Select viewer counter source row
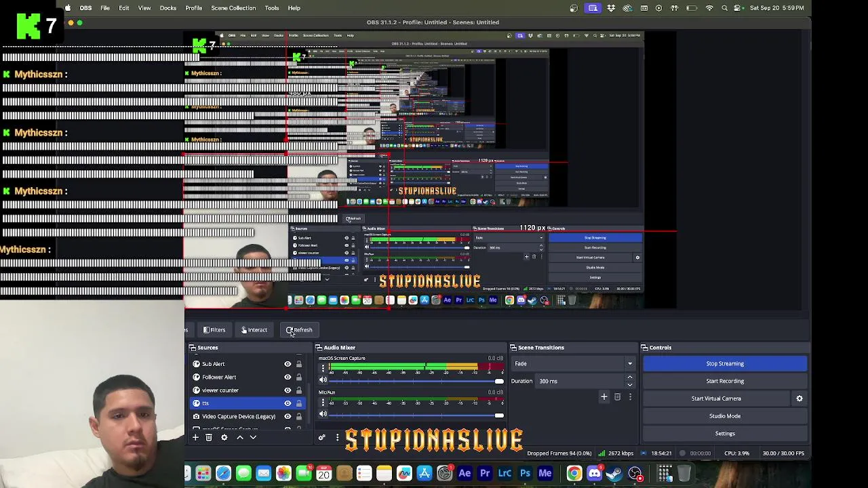Viewport: 868px width, 488px height. pyautogui.click(x=248, y=390)
